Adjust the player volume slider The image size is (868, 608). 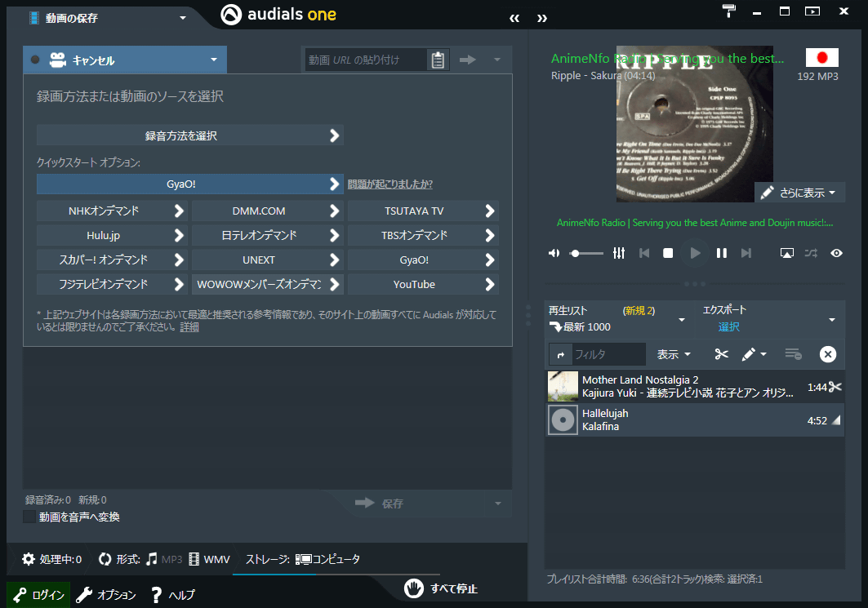[x=586, y=253]
